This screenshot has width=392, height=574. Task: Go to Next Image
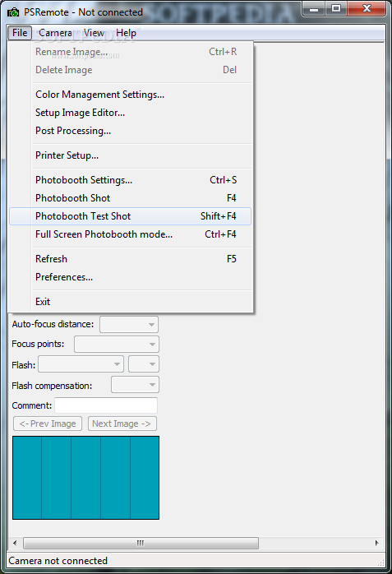click(x=122, y=424)
